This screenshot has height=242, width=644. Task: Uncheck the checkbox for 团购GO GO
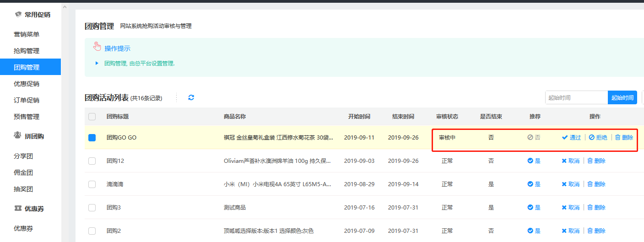92,137
